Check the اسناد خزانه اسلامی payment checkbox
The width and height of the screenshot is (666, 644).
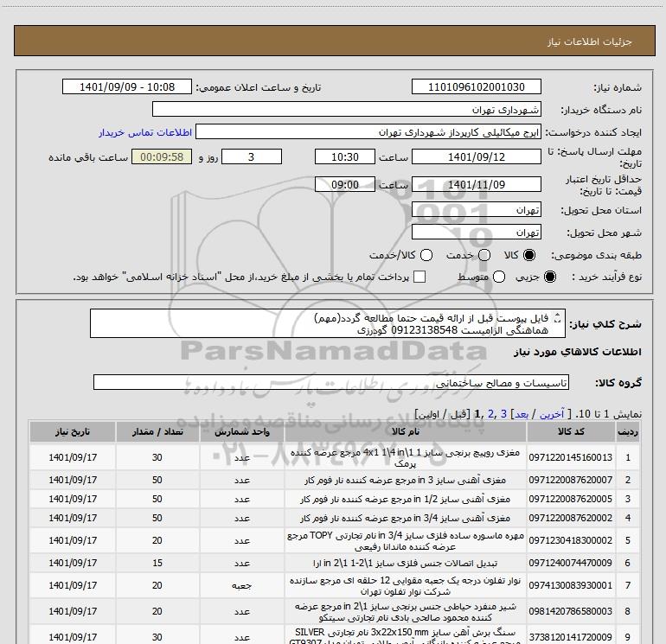pos(419,277)
